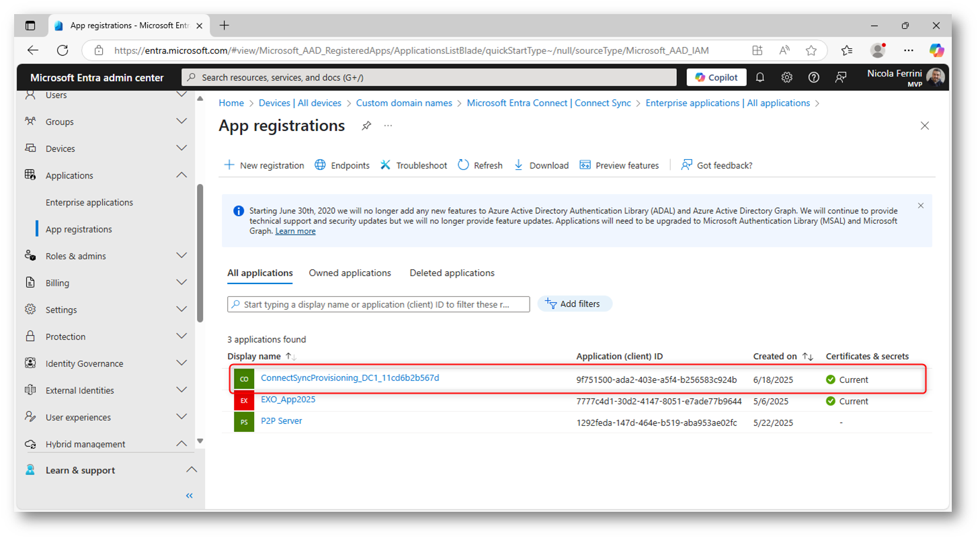This screenshot has width=980, height=540.
Task: Open ConnectSyncProvisioning_DC1_11cd6b2b567d application
Action: [350, 378]
